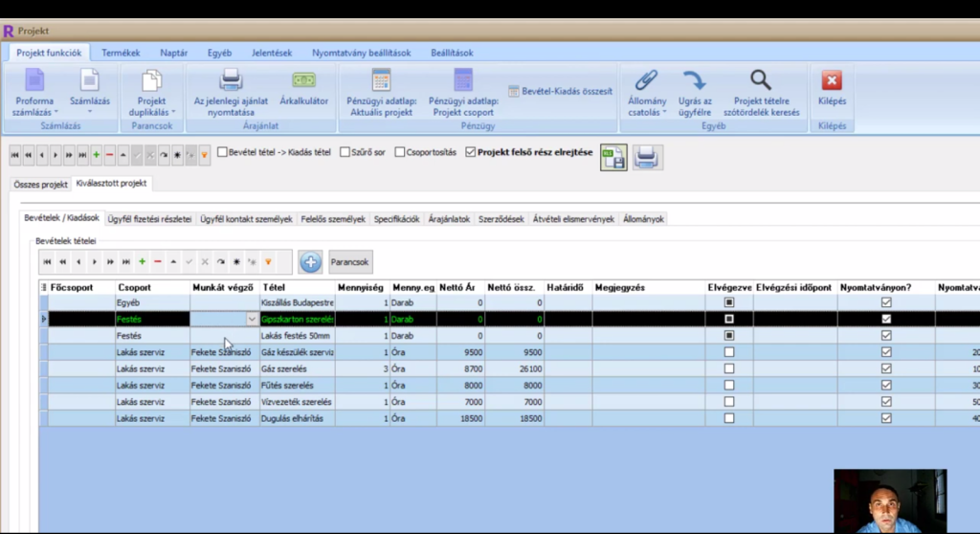Image resolution: width=980 pixels, height=534 pixels.
Task: Click Bevétel-Kiadás összesítő button
Action: pyautogui.click(x=561, y=91)
